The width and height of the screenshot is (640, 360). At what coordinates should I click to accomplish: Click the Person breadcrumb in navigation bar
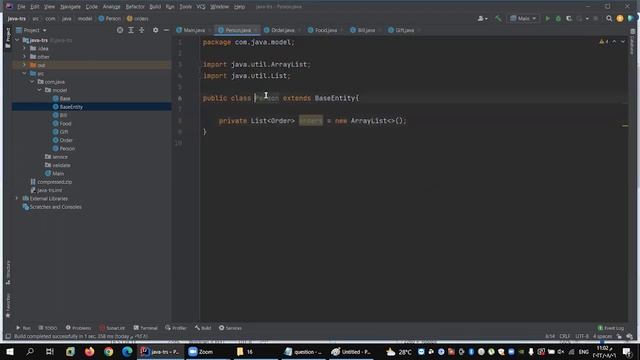point(110,18)
